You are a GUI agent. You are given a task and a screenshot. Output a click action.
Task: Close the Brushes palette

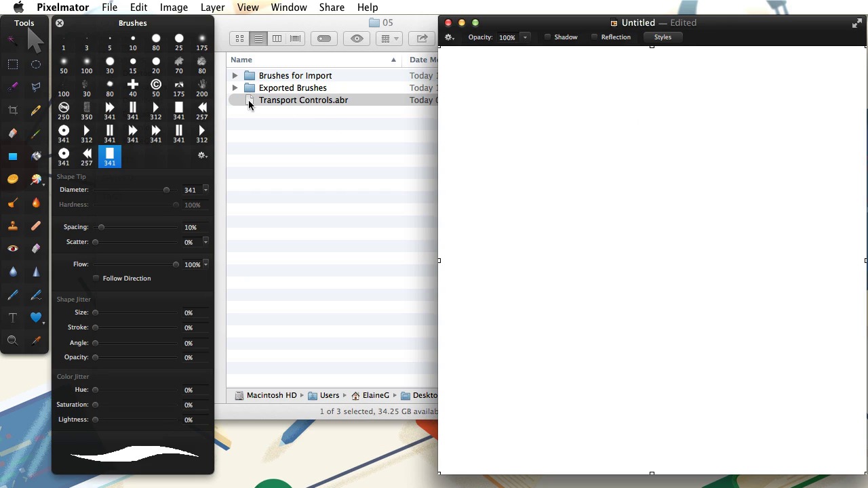coord(60,23)
